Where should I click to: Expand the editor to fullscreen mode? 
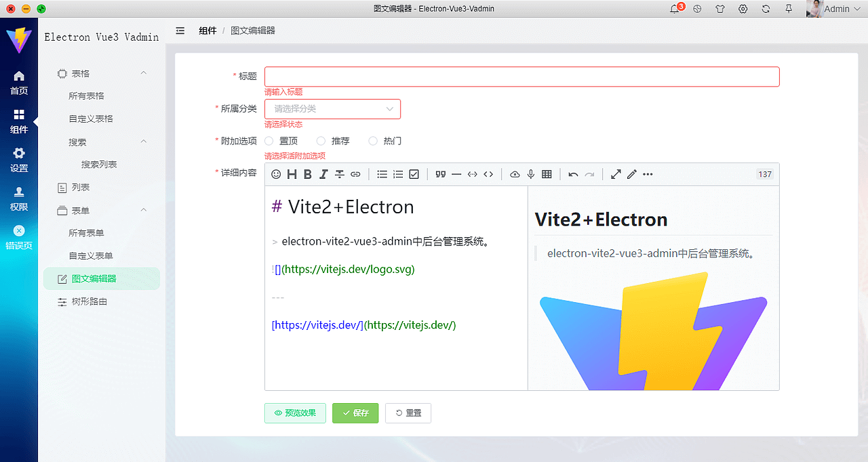[616, 174]
